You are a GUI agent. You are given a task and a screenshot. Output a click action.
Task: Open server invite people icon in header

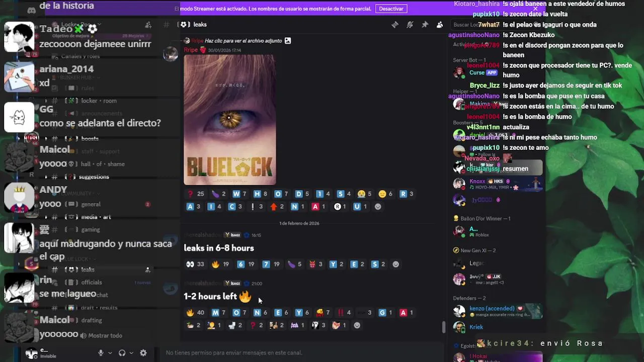(148, 25)
